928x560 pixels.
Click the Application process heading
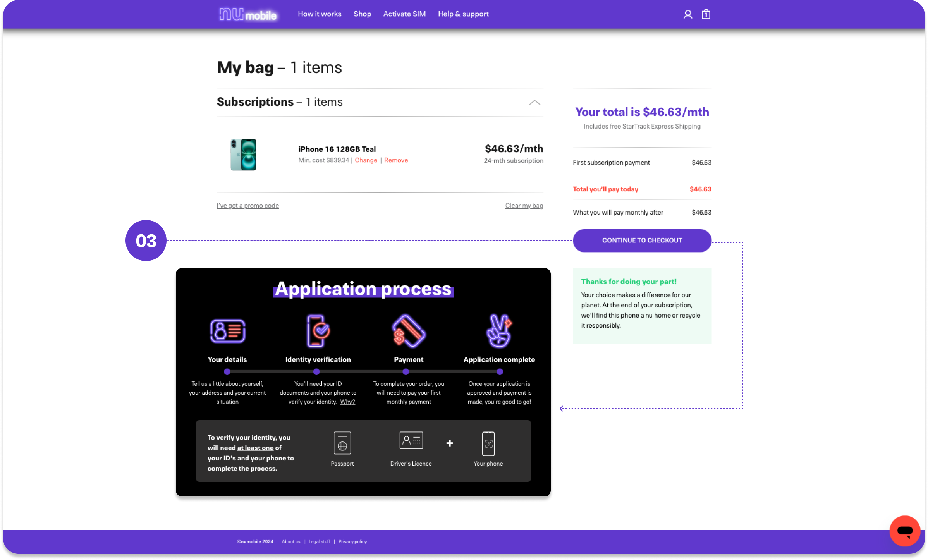click(363, 289)
